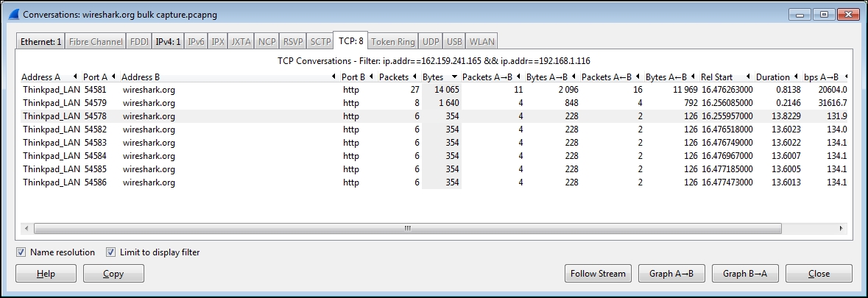Open the FDDI tab

139,41
